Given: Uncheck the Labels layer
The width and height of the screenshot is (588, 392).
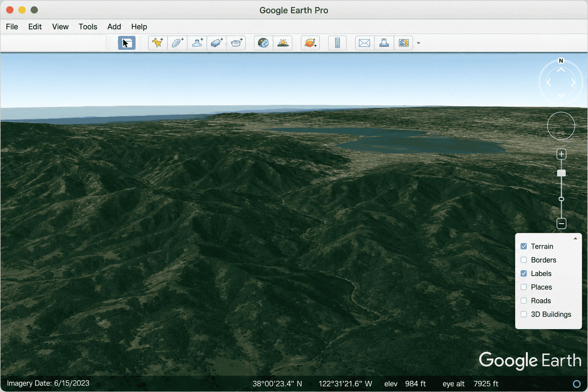Looking at the screenshot, I should point(524,273).
